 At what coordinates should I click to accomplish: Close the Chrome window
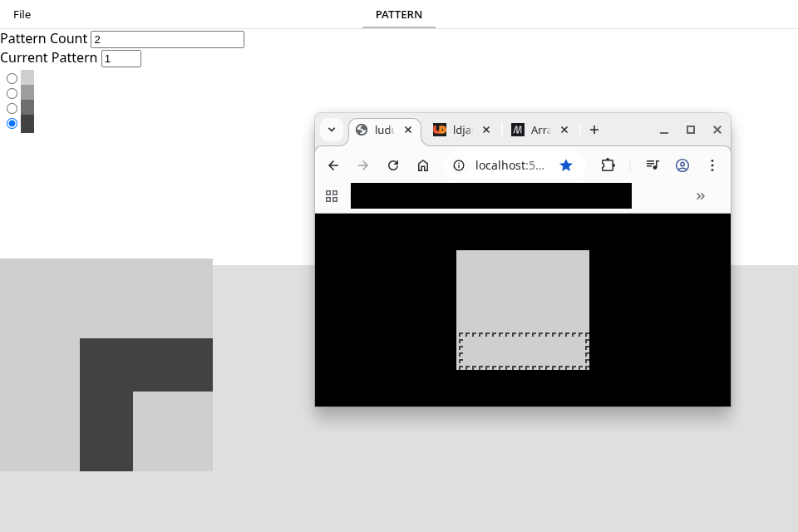click(x=717, y=130)
